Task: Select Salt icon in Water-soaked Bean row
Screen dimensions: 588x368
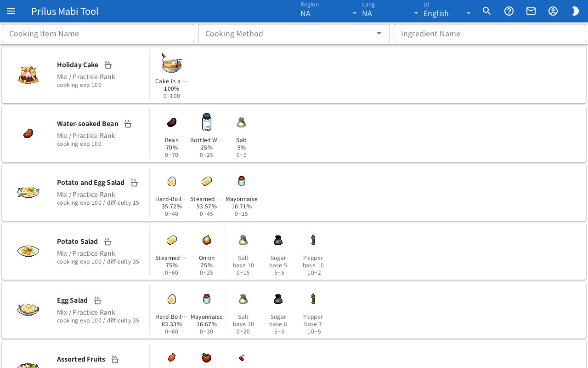Action: pyautogui.click(x=242, y=122)
